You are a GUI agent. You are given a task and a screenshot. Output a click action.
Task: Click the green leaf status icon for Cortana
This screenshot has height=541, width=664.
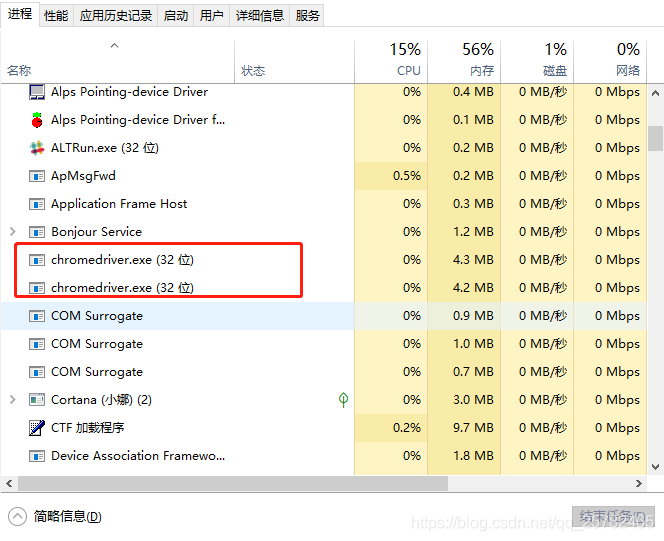tap(343, 400)
